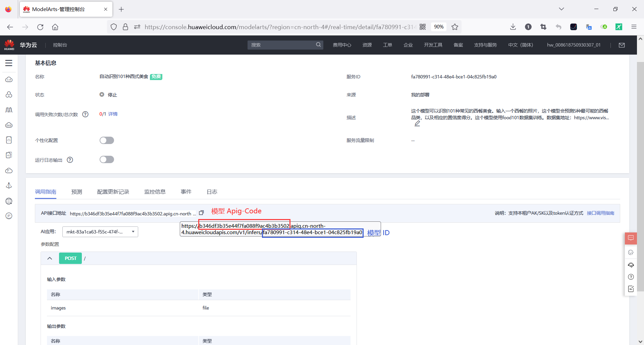Click the help icon beside 运行日志输出
This screenshot has height=345, width=644.
70,160
